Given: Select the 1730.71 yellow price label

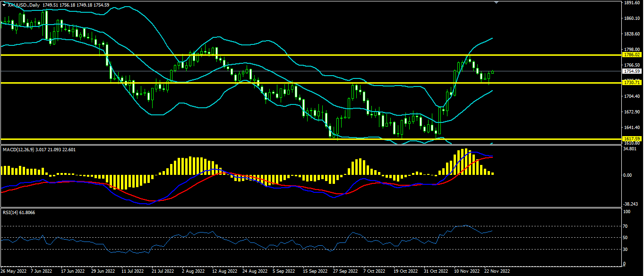Looking at the screenshot, I should 631,83.
